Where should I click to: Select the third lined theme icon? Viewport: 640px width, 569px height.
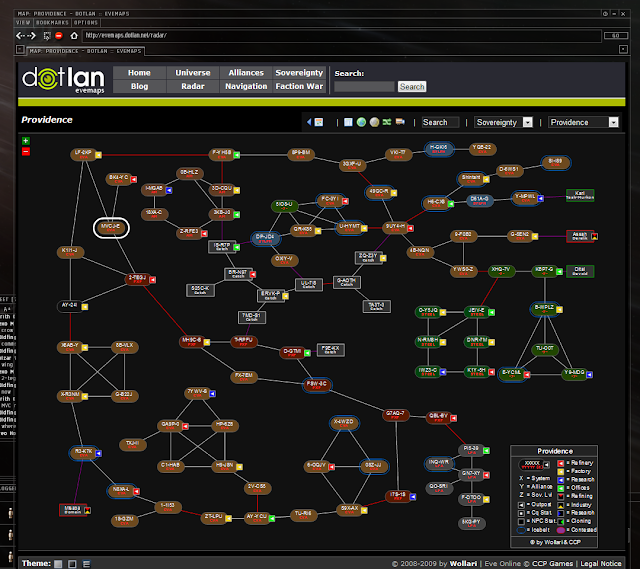(x=86, y=564)
